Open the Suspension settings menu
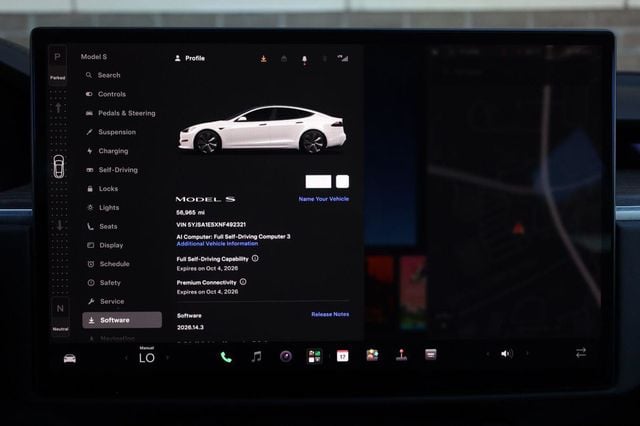Screen dimensions: 640x426 pos(111,132)
